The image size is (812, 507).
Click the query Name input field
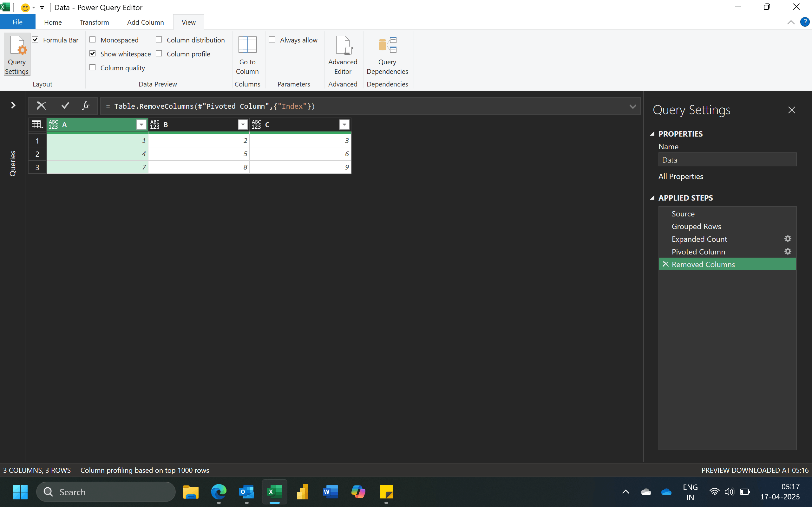(x=727, y=160)
